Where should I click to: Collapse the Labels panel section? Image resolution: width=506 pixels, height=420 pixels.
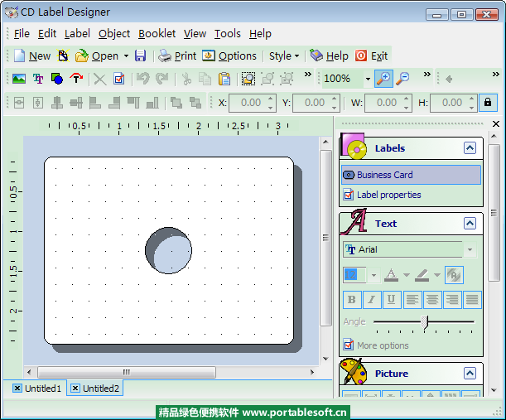coord(470,148)
